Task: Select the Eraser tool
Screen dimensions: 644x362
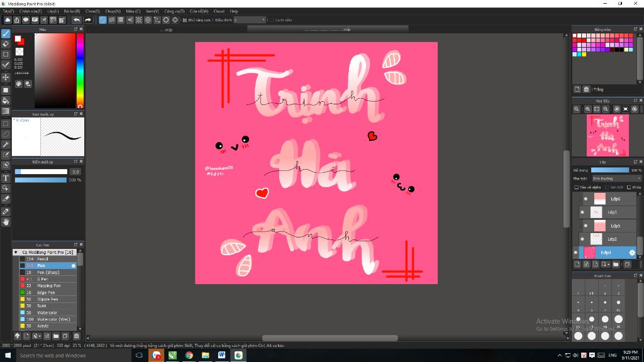Action: [6, 43]
